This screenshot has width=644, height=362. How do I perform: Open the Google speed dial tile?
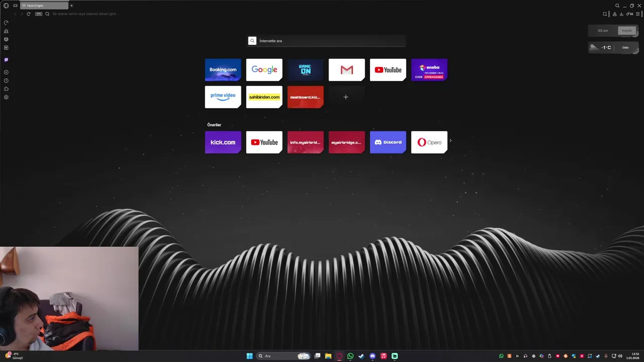pyautogui.click(x=264, y=70)
